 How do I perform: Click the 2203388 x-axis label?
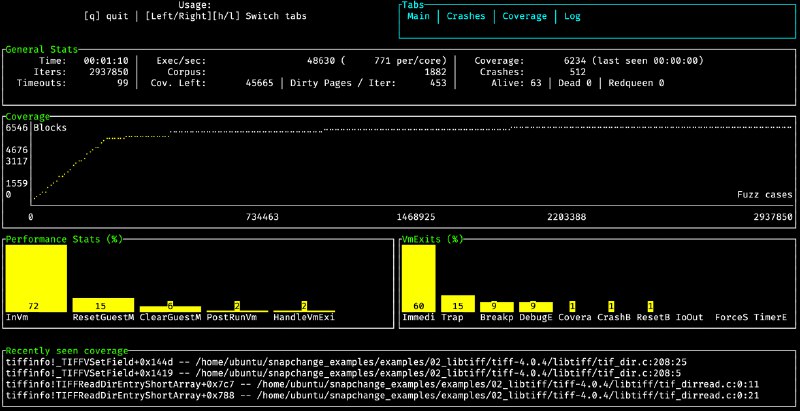pyautogui.click(x=566, y=217)
